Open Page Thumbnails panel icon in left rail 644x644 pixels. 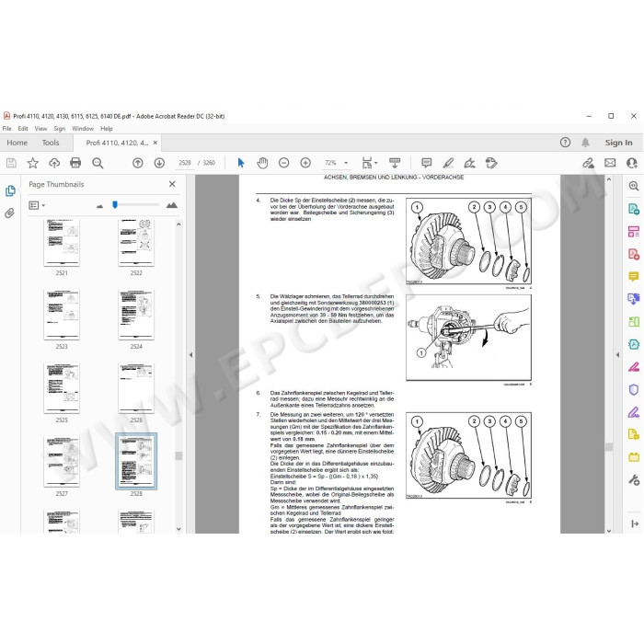pos(10,191)
